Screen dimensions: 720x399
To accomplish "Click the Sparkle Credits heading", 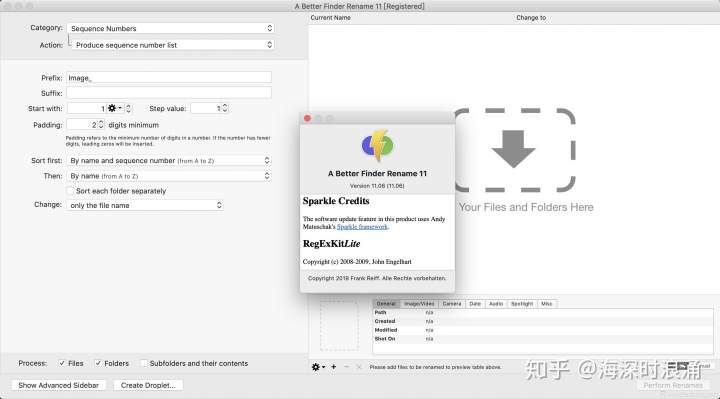I will (336, 201).
